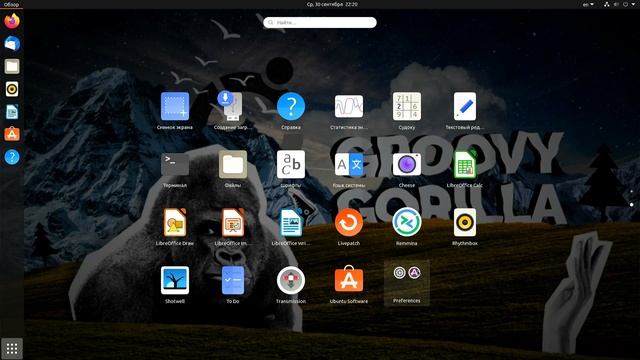This screenshot has width=640, height=360.
Task: Open LibreOffice Writer from the dock
Action: (x=12, y=111)
